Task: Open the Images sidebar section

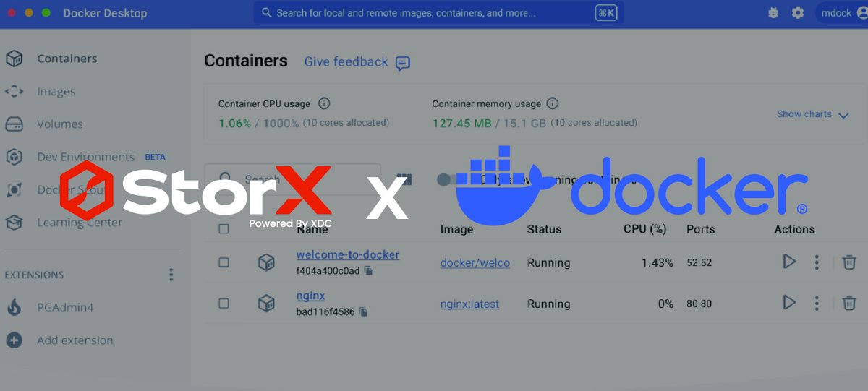Action: pos(56,92)
